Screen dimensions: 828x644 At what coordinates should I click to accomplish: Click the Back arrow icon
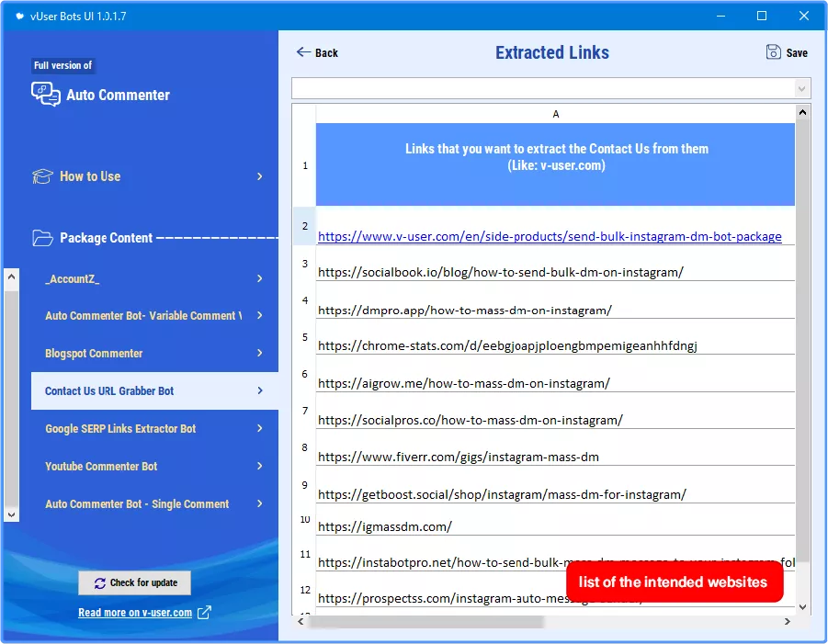pyautogui.click(x=303, y=51)
